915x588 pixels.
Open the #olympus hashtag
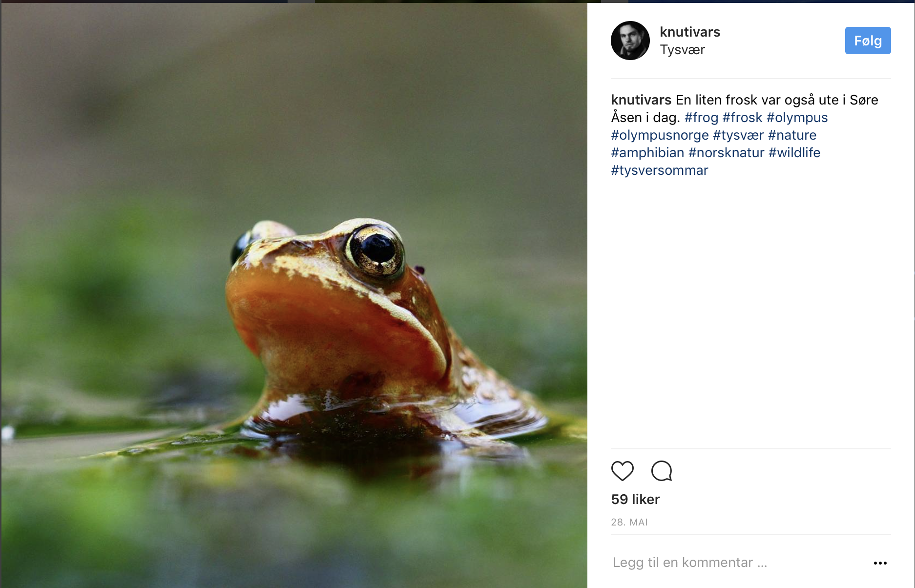797,118
